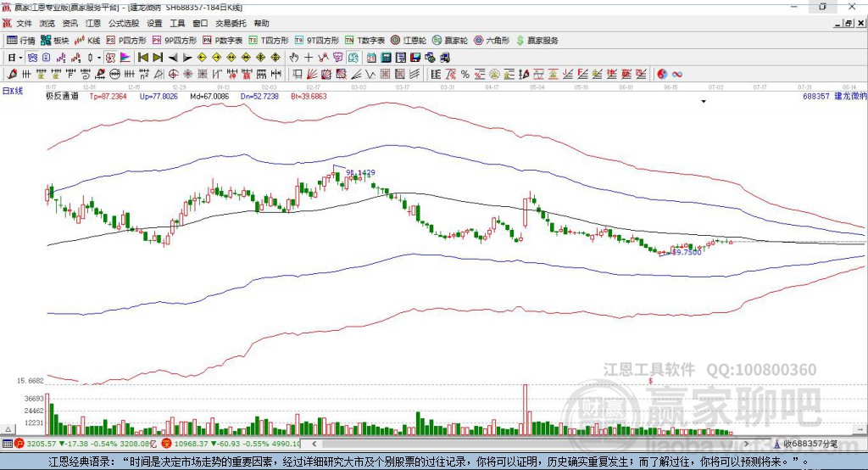Open the 工具 menu

(x=177, y=23)
